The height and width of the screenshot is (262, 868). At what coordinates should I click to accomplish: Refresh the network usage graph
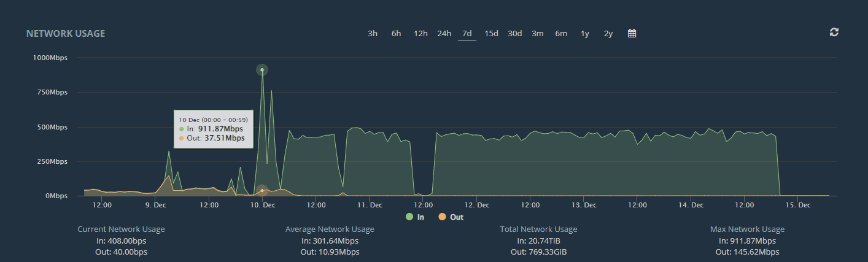[834, 32]
